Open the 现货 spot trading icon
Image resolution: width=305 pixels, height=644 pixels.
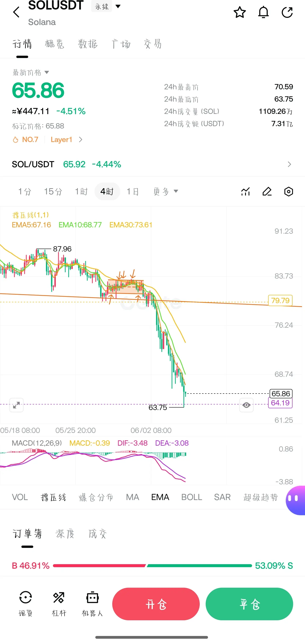(25, 604)
